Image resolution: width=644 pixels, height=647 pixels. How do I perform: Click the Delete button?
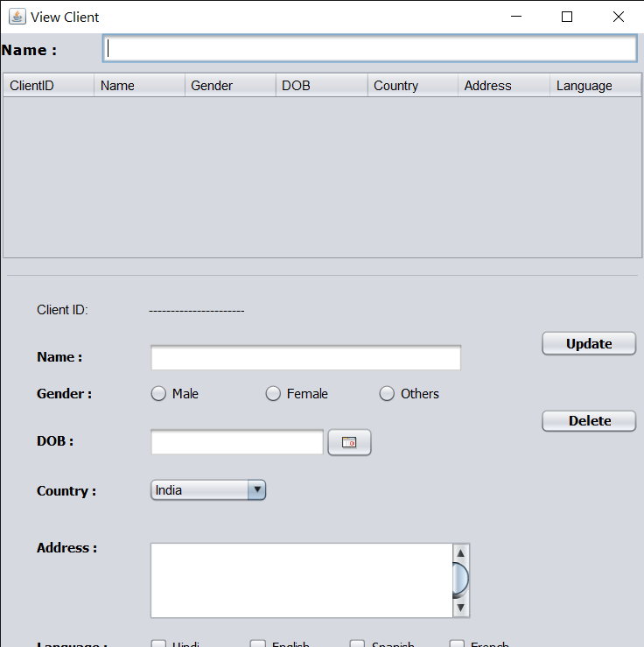pyautogui.click(x=589, y=421)
